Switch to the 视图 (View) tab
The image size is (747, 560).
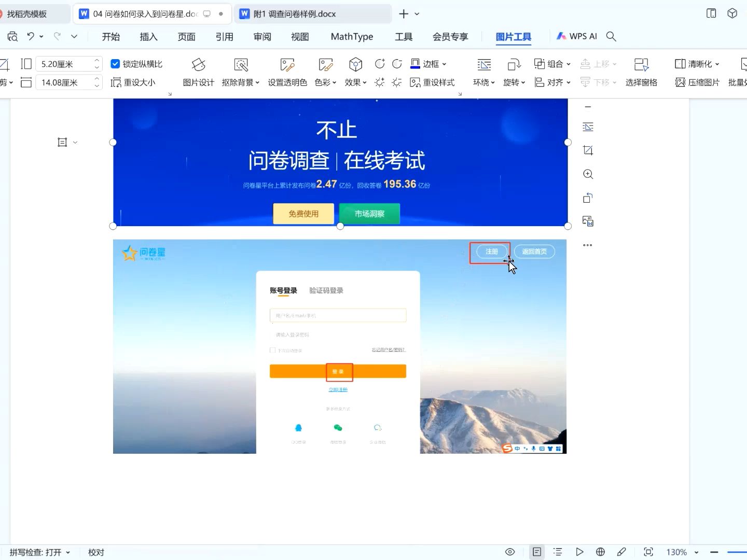tap(300, 36)
